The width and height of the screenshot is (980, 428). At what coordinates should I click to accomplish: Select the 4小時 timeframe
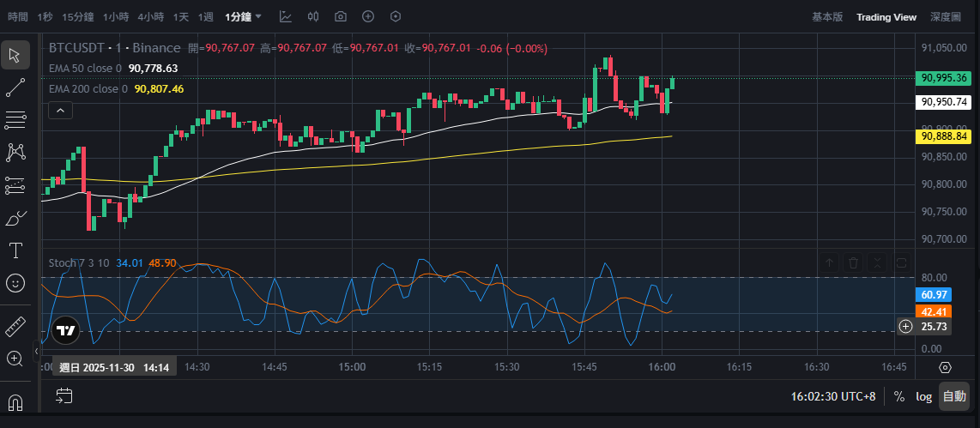pyautogui.click(x=150, y=16)
